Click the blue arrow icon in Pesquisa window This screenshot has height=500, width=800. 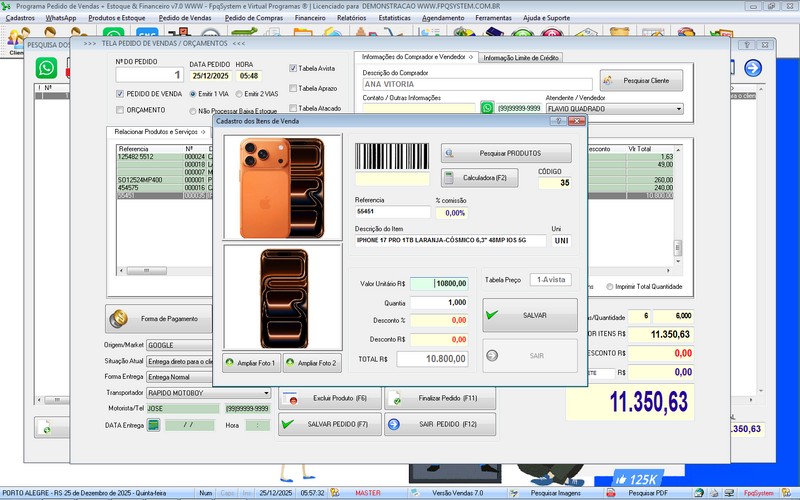pyautogui.click(x=753, y=68)
